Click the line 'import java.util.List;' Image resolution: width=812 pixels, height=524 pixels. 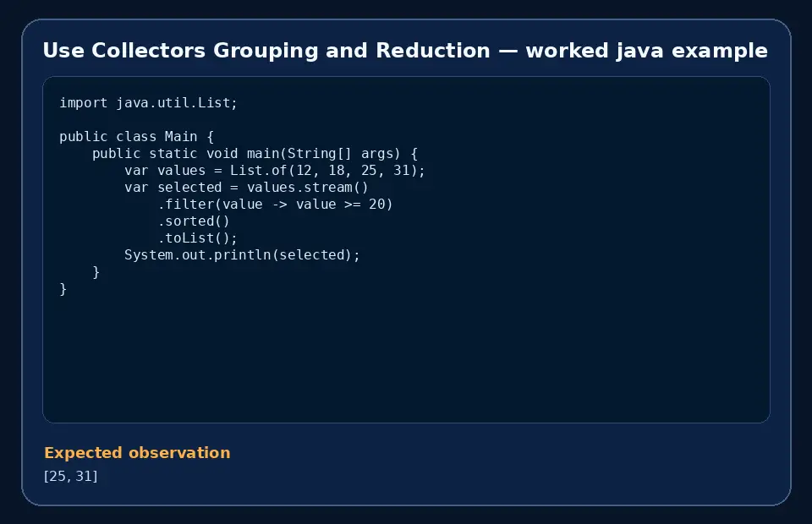148,103
